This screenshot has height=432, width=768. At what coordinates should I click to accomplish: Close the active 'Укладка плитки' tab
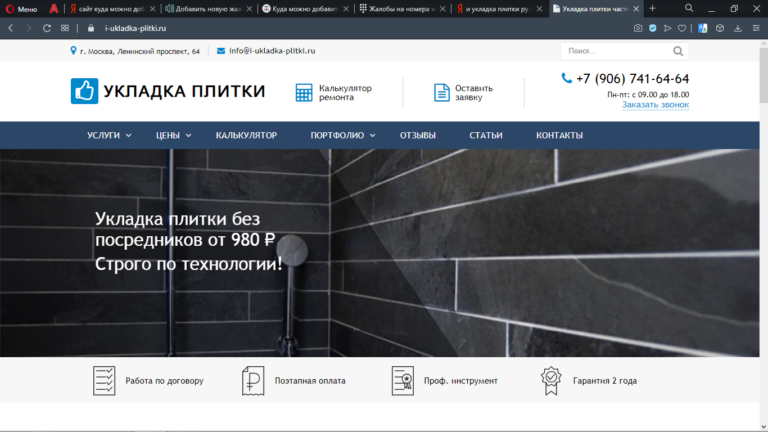636,9
